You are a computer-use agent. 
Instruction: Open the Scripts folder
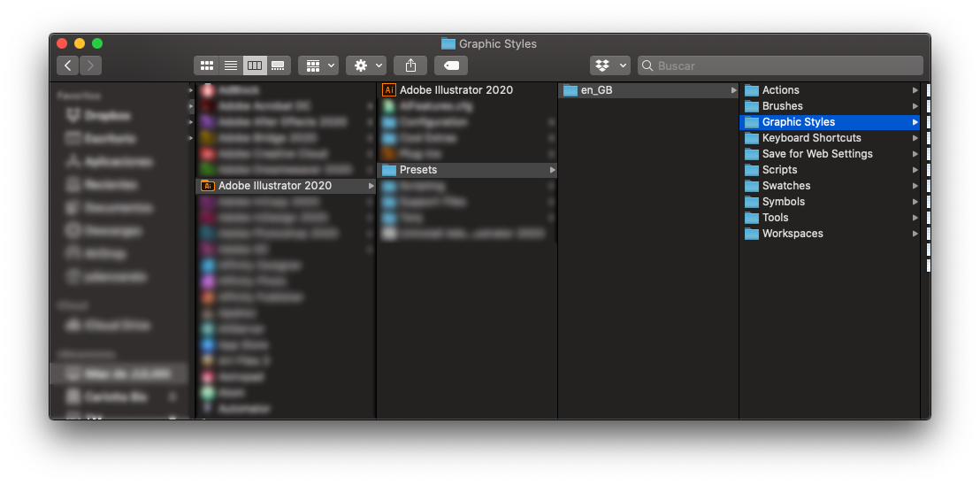coord(830,170)
